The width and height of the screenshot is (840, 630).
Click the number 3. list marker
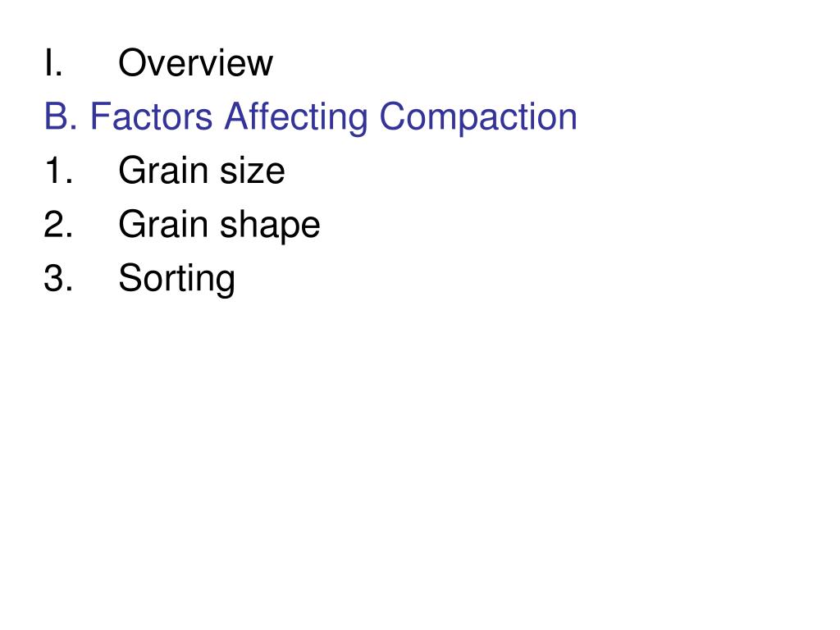tap(58, 279)
